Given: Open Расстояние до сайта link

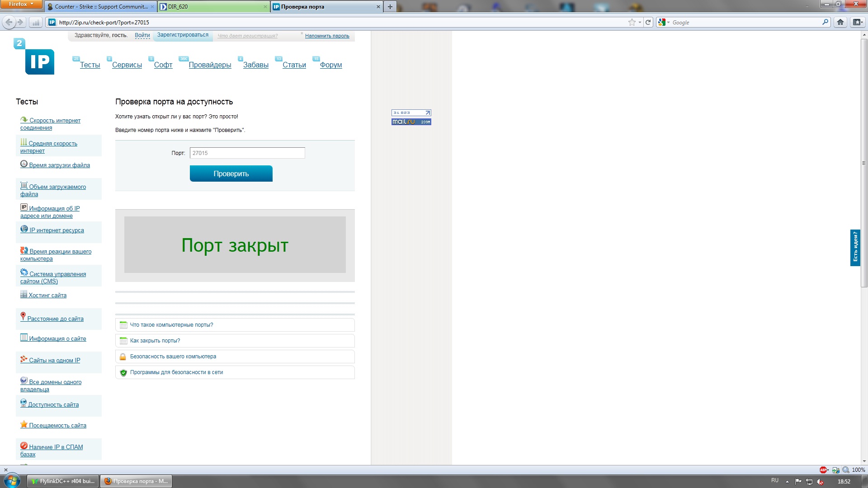Looking at the screenshot, I should (52, 318).
